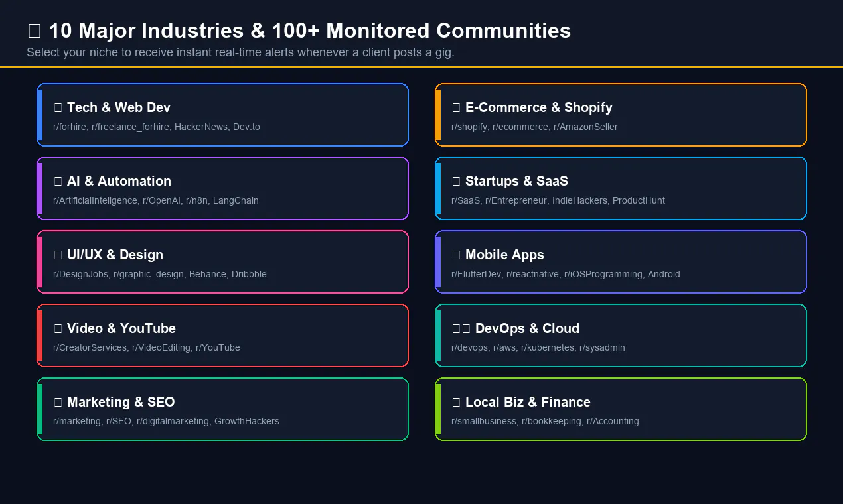Choose the Mobile Apps niche card
Viewport: 843px width, 504px height.
[x=621, y=262]
